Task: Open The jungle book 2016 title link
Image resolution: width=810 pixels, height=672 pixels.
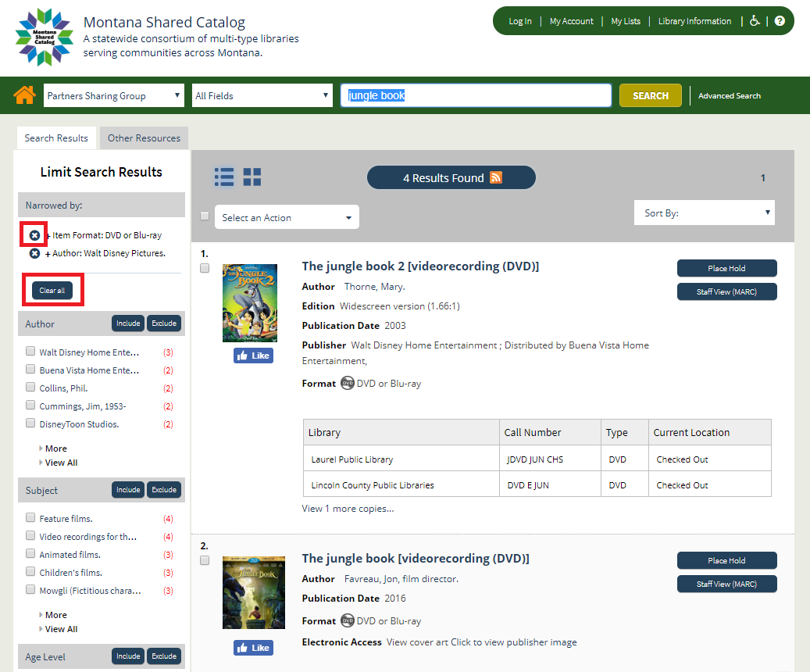Action: [416, 559]
